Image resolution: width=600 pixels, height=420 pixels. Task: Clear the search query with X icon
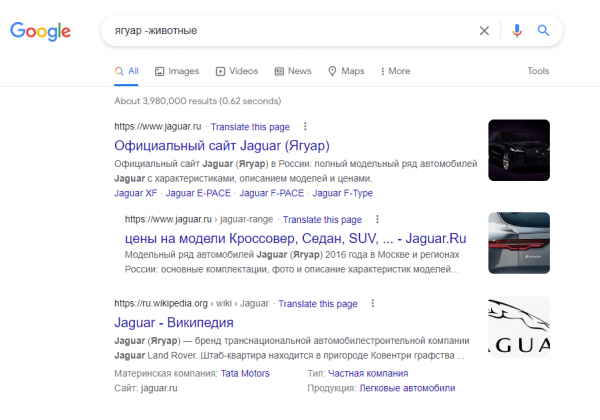pyautogui.click(x=484, y=31)
